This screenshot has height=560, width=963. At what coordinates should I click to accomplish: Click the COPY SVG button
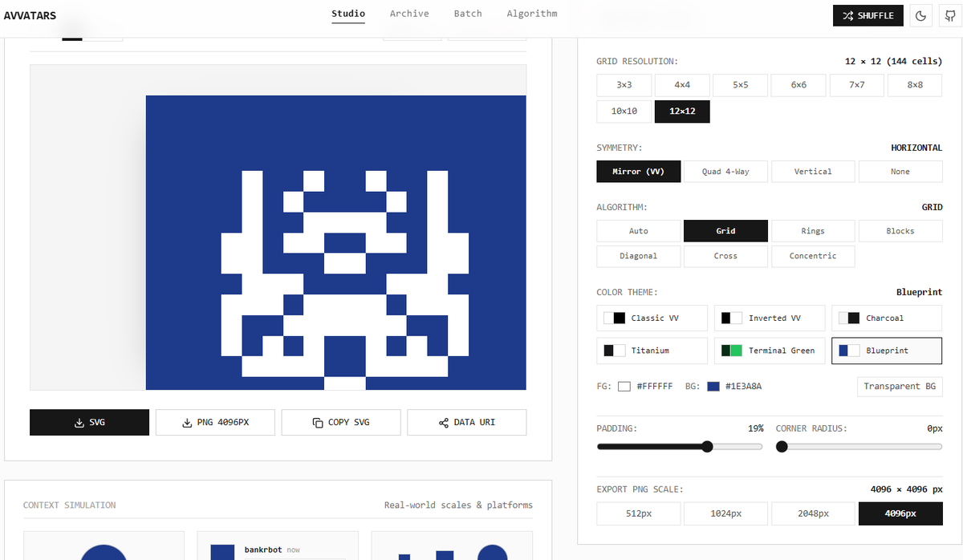[341, 422]
